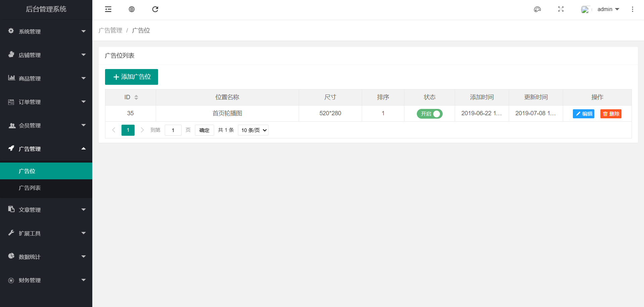
Task: Click the ID cell showing 35
Action: (131, 113)
